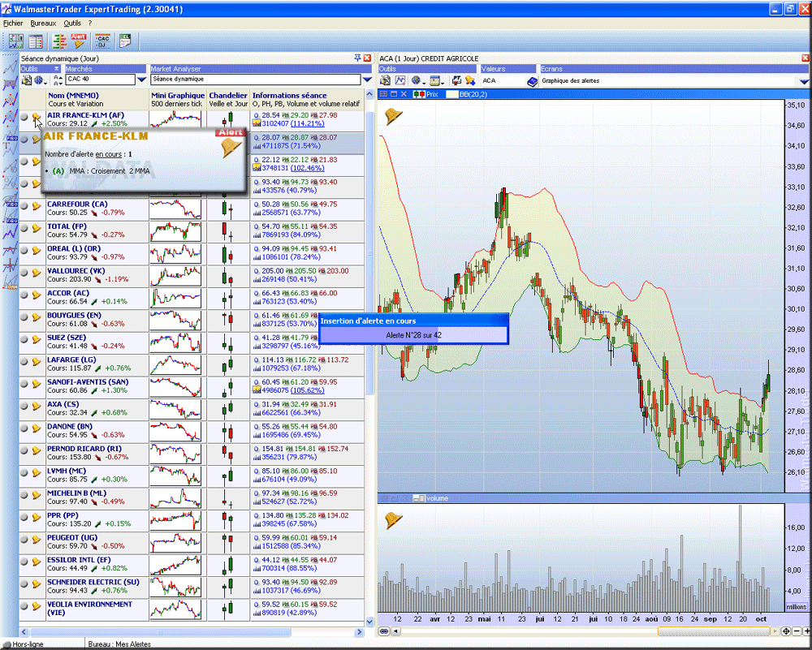812x650 pixels.
Task: Click the volume pane header icon
Action: point(420,498)
